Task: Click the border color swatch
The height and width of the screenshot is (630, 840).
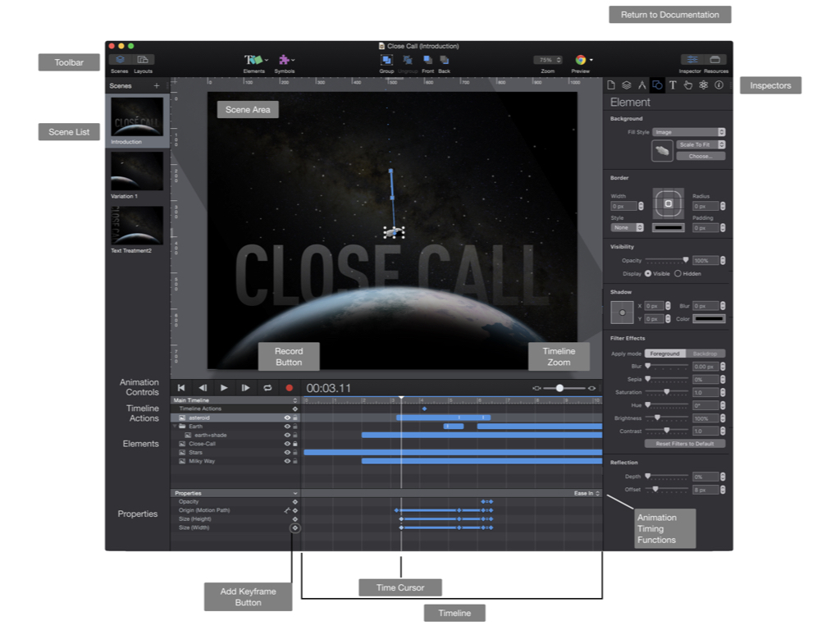Action: (x=668, y=227)
